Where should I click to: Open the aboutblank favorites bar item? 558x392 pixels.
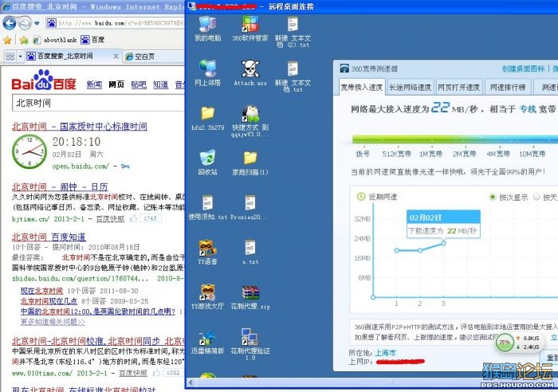tap(55, 40)
